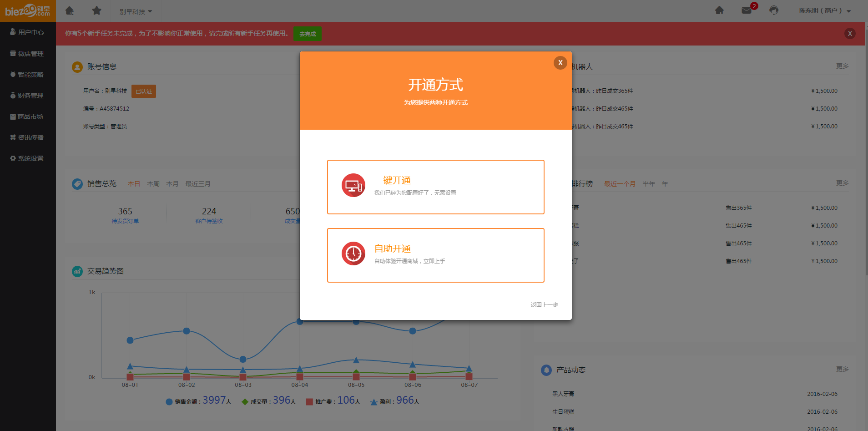Select the 一键开通 option card

(x=435, y=187)
